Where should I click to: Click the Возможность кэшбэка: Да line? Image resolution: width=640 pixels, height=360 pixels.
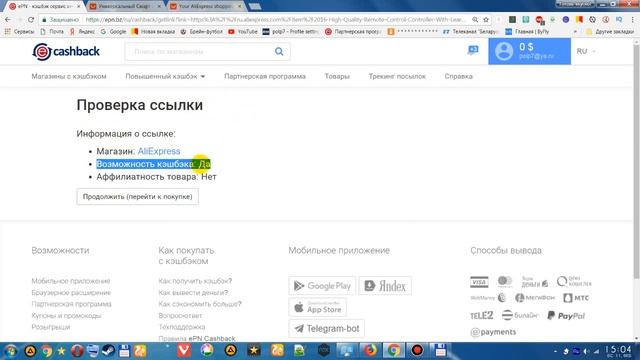point(153,164)
